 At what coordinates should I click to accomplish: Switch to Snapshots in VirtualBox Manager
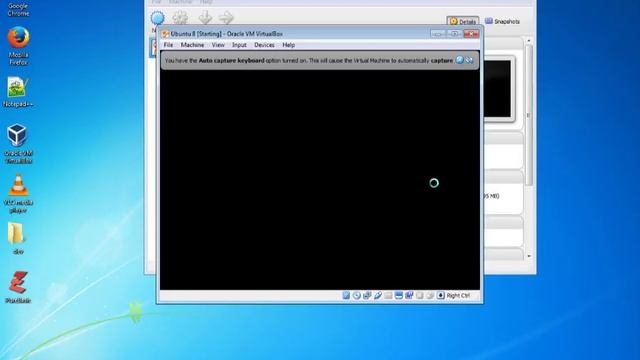point(502,21)
